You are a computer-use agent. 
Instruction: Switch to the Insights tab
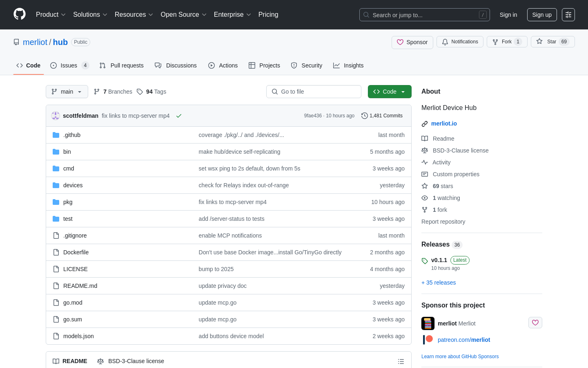tap(348, 65)
